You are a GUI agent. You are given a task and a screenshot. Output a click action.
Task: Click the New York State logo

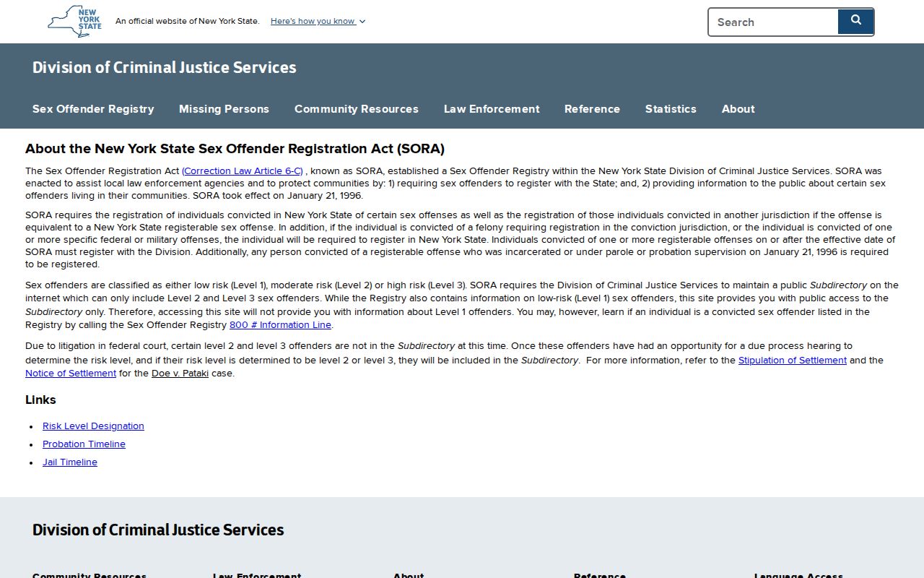(75, 22)
